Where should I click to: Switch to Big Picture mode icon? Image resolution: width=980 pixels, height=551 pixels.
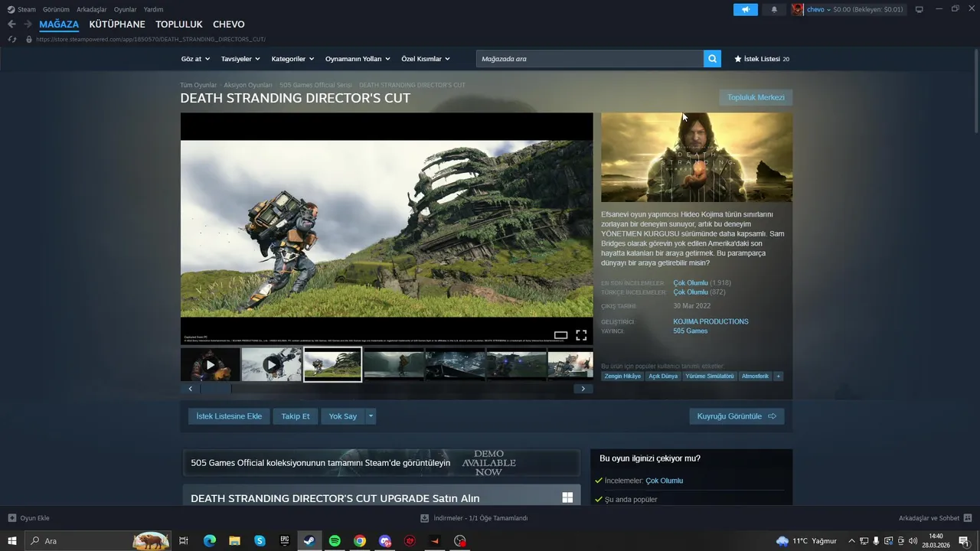(x=920, y=9)
